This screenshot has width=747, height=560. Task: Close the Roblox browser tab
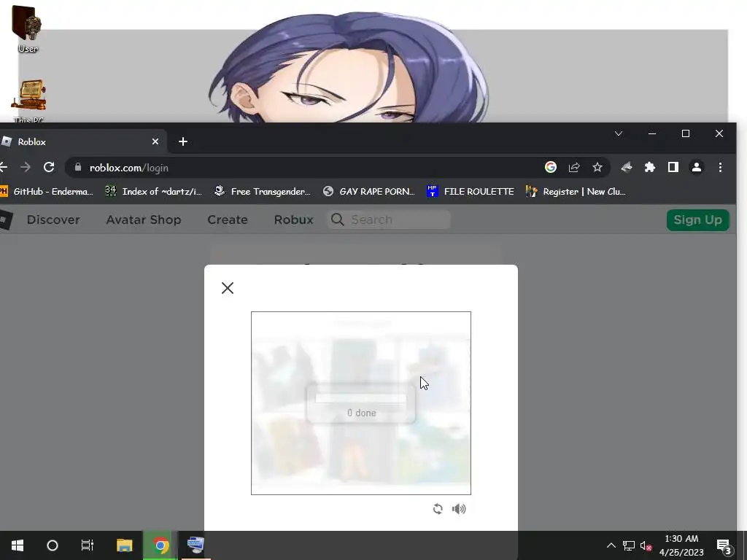(x=155, y=141)
